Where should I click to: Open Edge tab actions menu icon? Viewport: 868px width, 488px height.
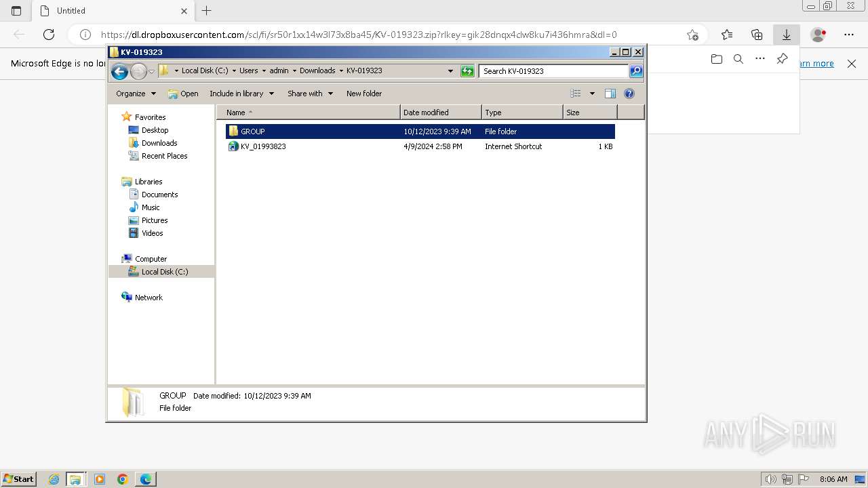pos(16,11)
